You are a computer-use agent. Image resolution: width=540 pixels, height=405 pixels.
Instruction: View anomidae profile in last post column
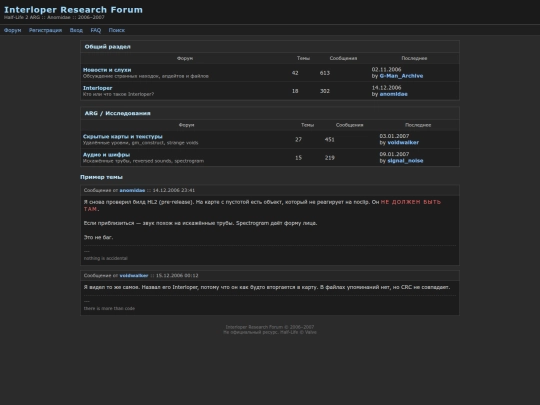click(393, 94)
